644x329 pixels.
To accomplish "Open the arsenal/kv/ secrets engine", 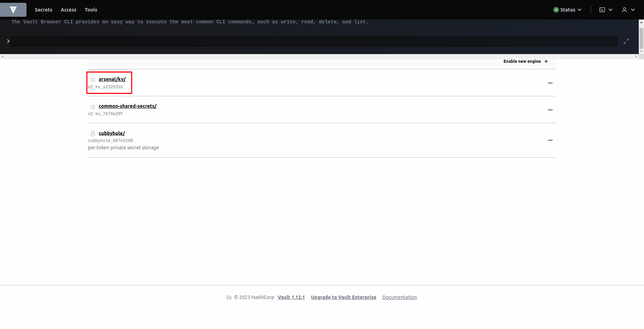I will pyautogui.click(x=112, y=79).
